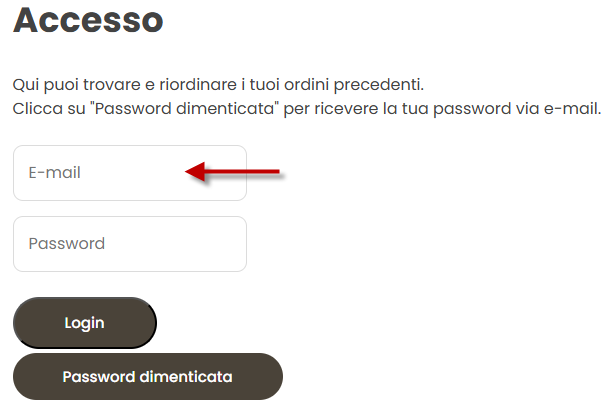Click the E-mail placeholder label
Screen dimensions: 602x405
tap(55, 173)
